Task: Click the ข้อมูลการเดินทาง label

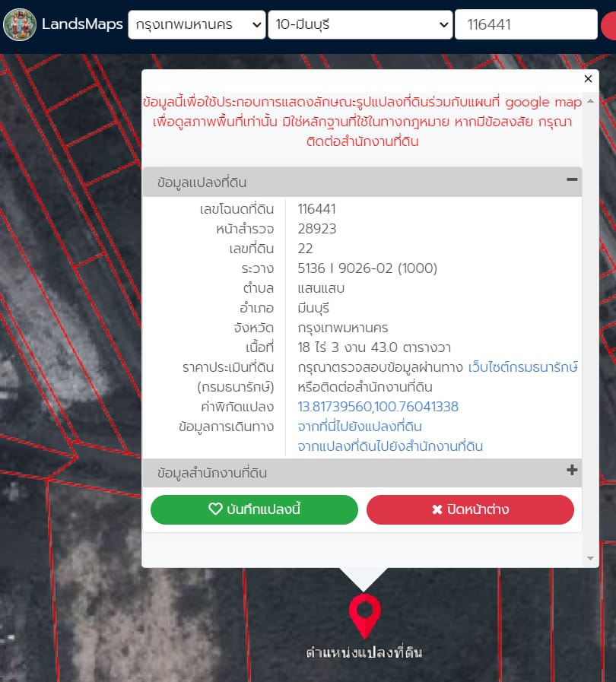Action: [x=226, y=427]
